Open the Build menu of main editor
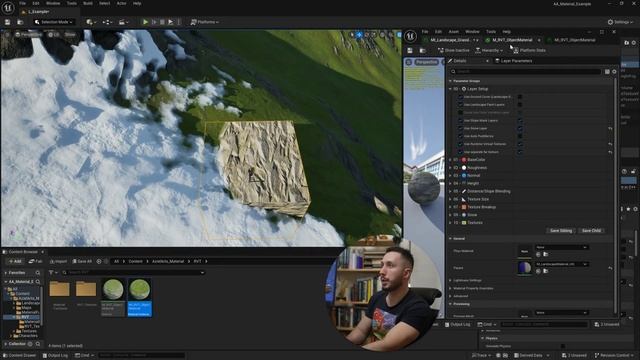 [x=88, y=3]
